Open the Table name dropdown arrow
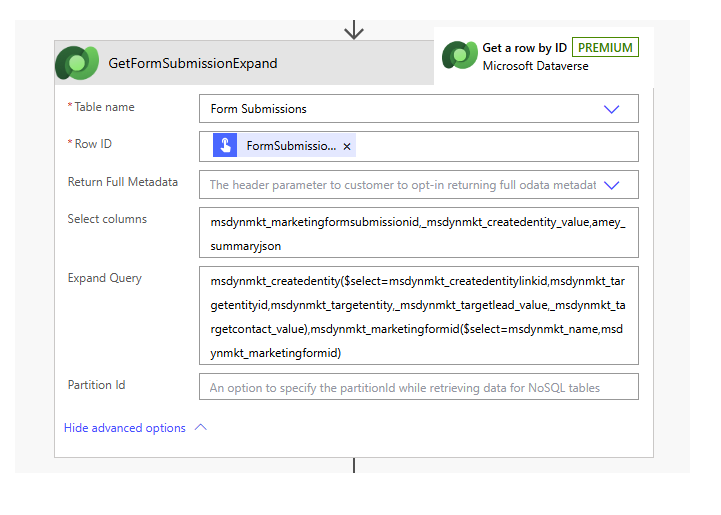 (x=611, y=109)
